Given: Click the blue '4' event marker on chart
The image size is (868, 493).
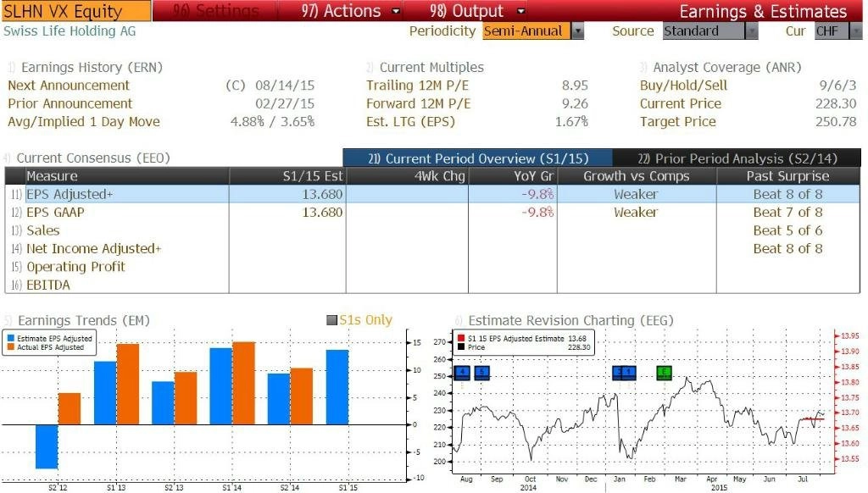Looking at the screenshot, I should pos(462,373).
